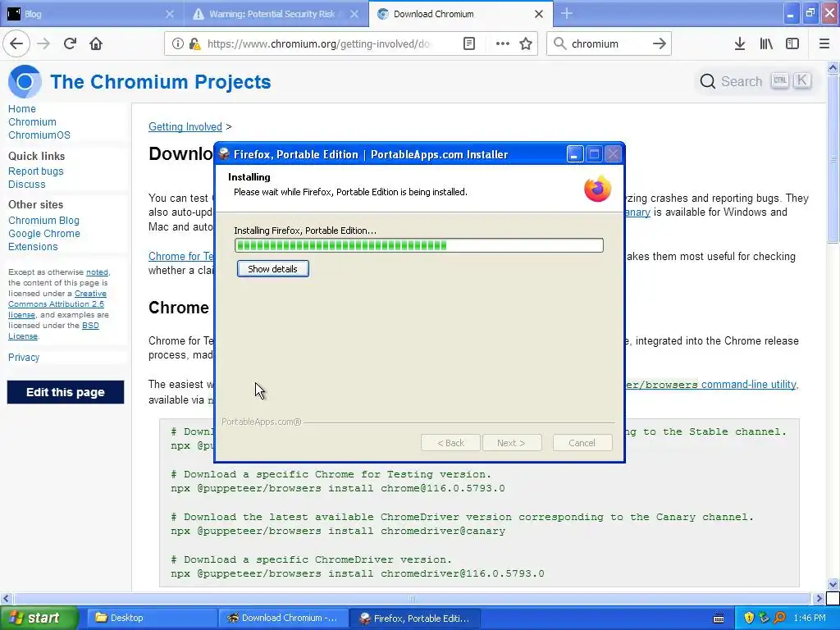This screenshot has height=630, width=840.
Task: Open the Downloads panel arrow icon
Action: 740,44
